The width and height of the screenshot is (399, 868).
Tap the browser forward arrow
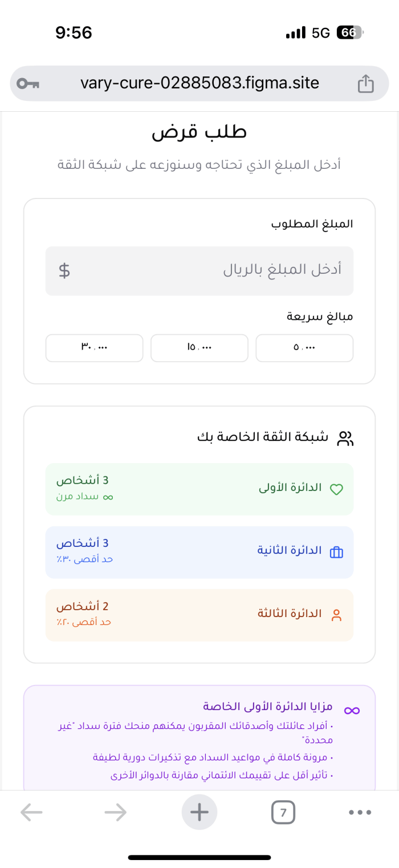(116, 812)
